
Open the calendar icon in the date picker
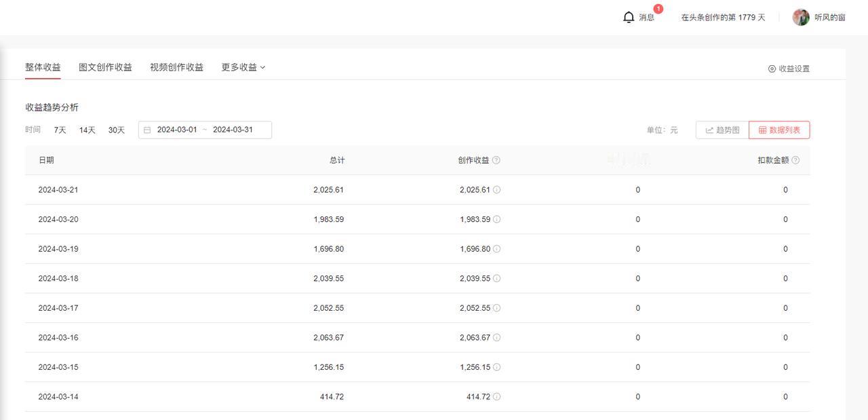[x=147, y=129]
